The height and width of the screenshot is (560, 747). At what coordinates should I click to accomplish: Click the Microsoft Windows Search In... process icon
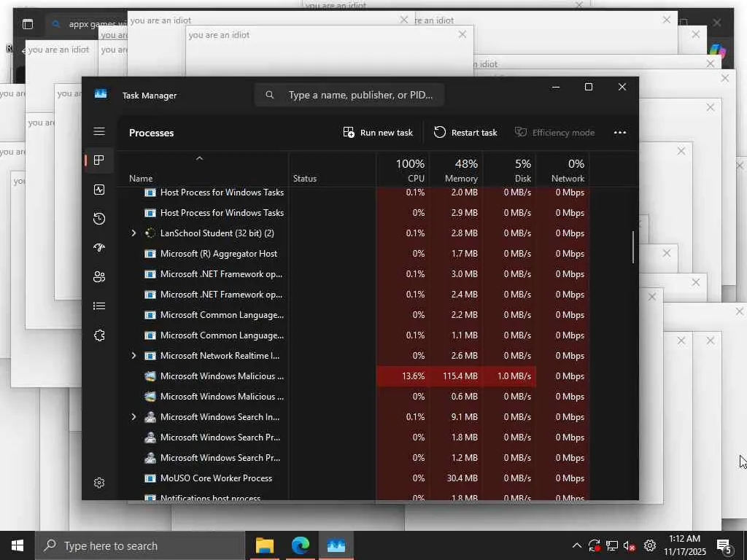pyautogui.click(x=150, y=416)
